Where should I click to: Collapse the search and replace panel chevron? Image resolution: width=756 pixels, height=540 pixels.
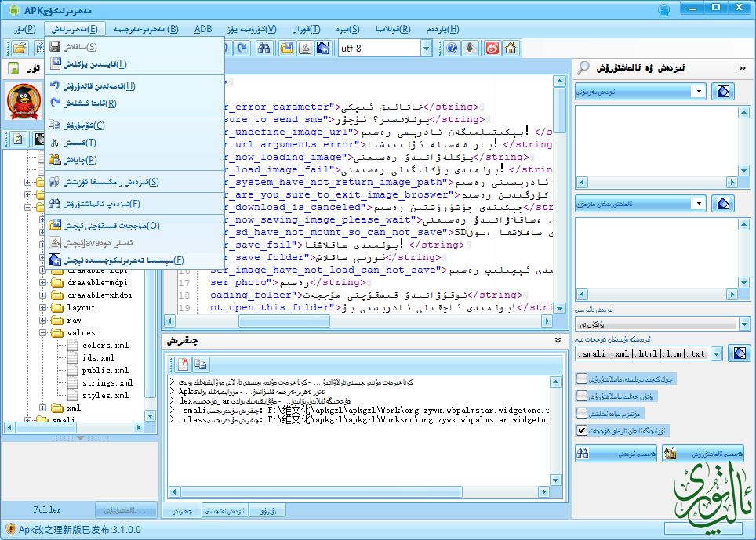(x=743, y=68)
